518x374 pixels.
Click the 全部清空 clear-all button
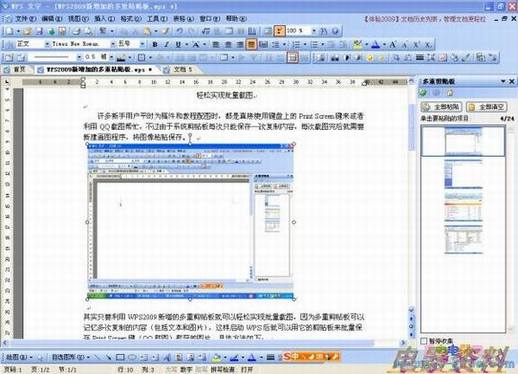tap(487, 107)
